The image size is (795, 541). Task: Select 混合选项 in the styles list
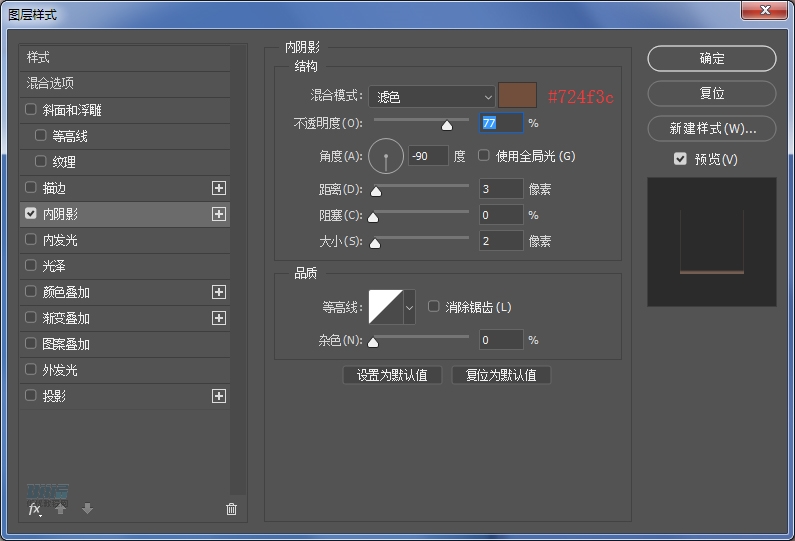pos(50,83)
